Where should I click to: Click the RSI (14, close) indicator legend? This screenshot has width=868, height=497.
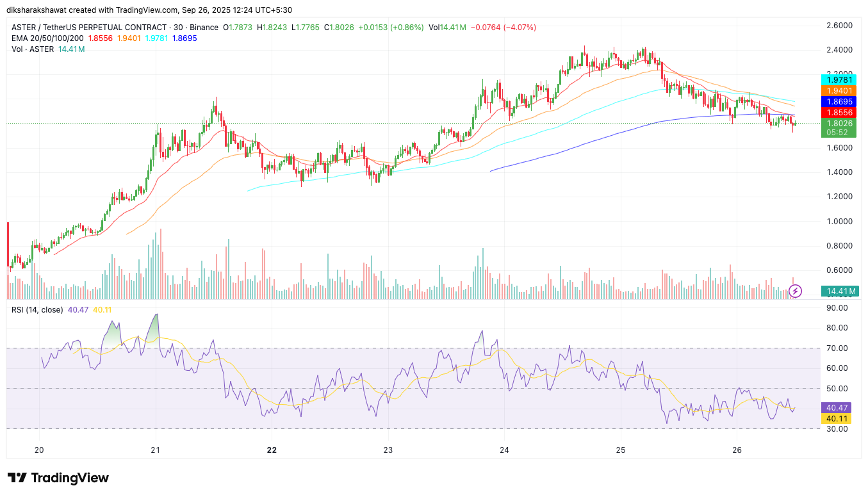pyautogui.click(x=37, y=310)
